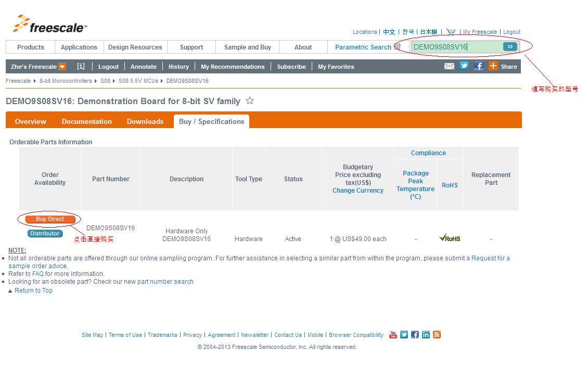Open the shopping cart icon

coord(451,32)
